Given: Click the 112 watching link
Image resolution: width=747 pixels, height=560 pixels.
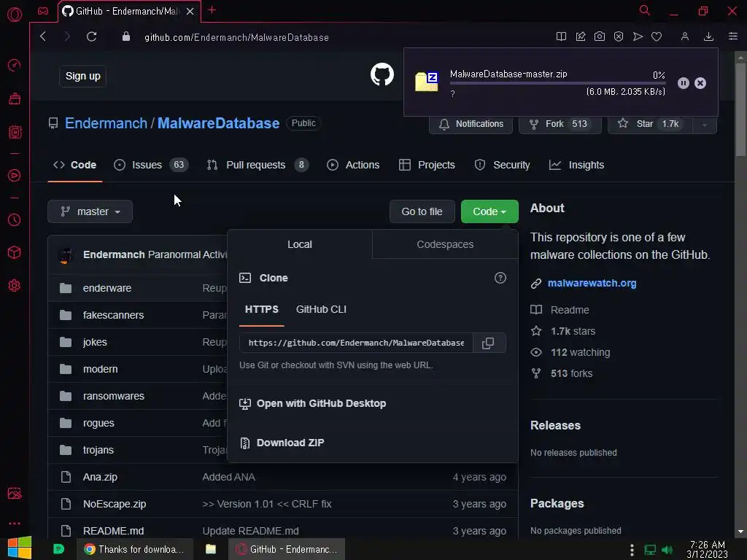Looking at the screenshot, I should click(580, 353).
